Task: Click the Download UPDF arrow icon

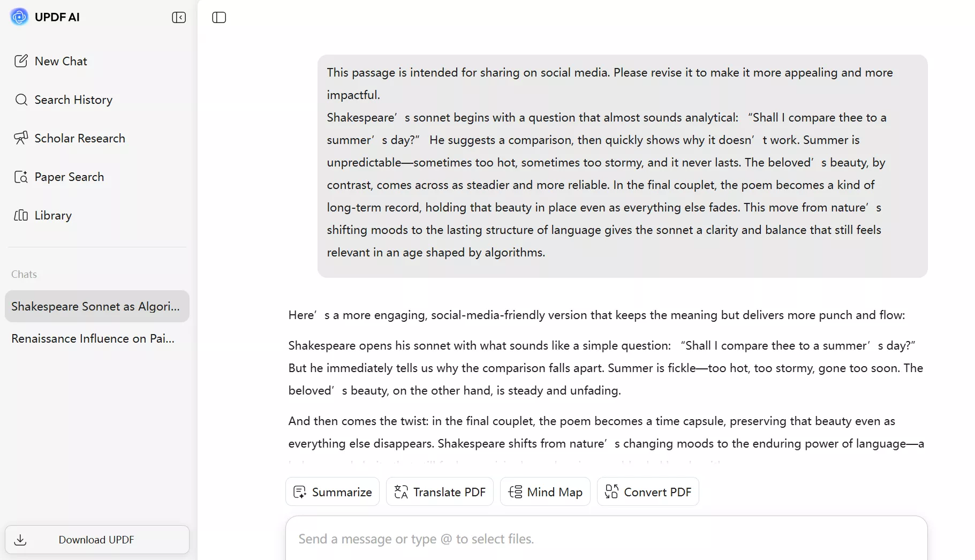Action: pyautogui.click(x=20, y=540)
